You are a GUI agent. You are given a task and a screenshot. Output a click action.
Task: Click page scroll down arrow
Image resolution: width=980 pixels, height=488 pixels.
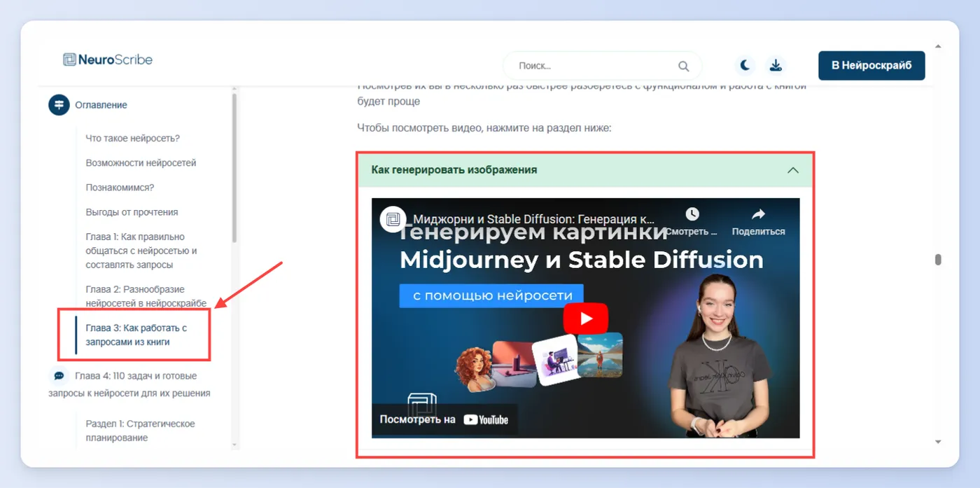tap(938, 442)
